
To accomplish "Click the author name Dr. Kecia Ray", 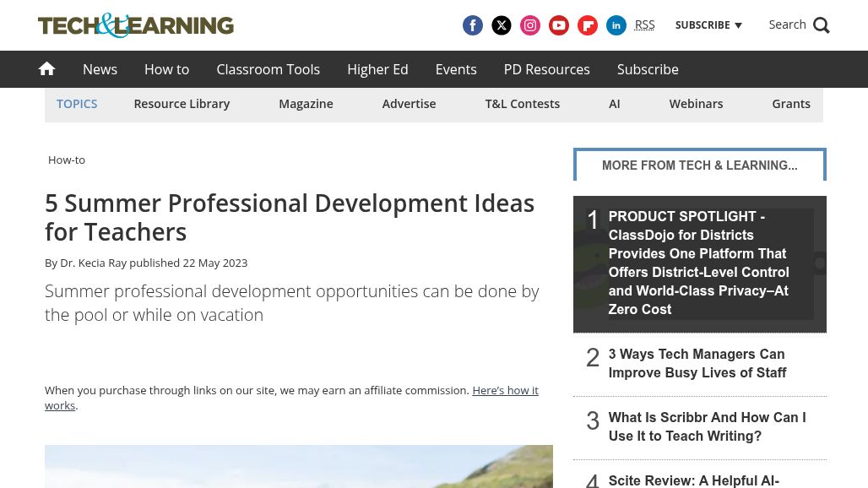I will coord(94,263).
